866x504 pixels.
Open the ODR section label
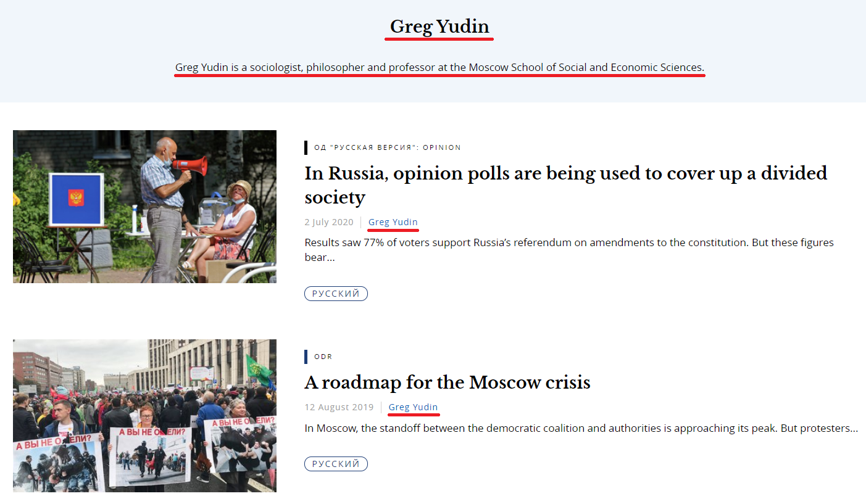click(x=323, y=357)
